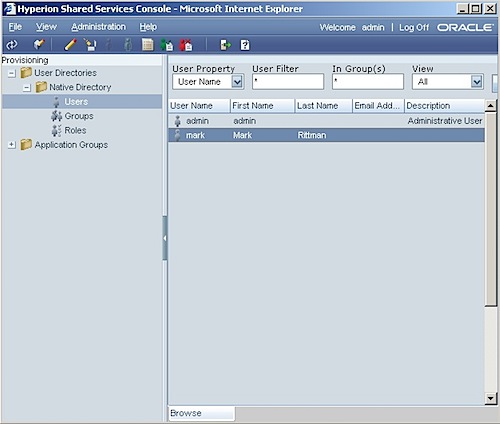Open the User Property dropdown
The height and width of the screenshot is (424, 500).
click(237, 82)
